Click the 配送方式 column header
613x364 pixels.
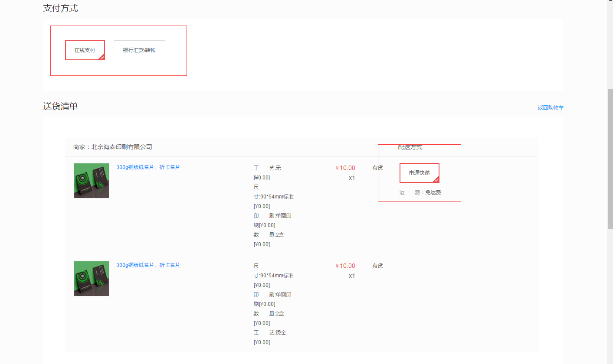point(410,147)
